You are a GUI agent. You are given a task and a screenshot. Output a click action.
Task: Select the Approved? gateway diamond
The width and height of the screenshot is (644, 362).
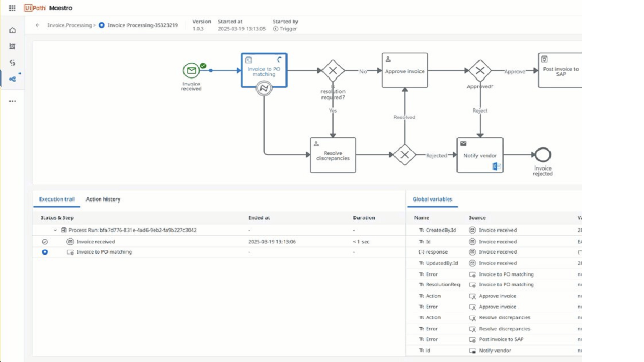[480, 71]
